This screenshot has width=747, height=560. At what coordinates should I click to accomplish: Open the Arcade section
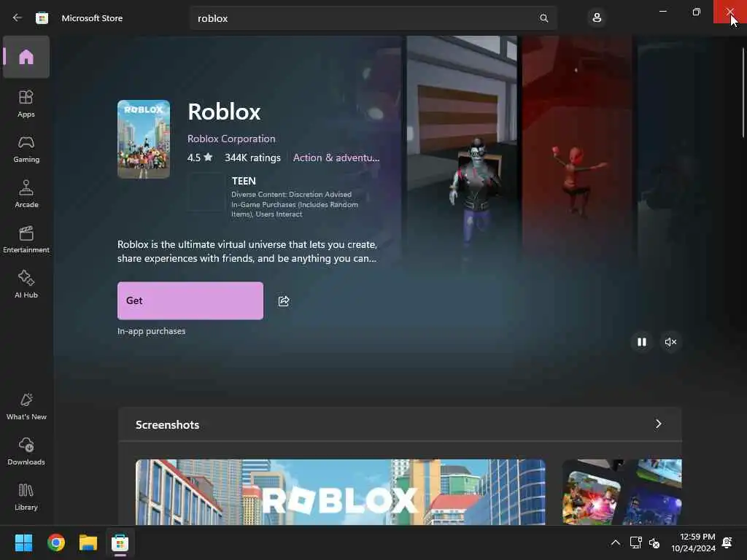pyautogui.click(x=26, y=194)
